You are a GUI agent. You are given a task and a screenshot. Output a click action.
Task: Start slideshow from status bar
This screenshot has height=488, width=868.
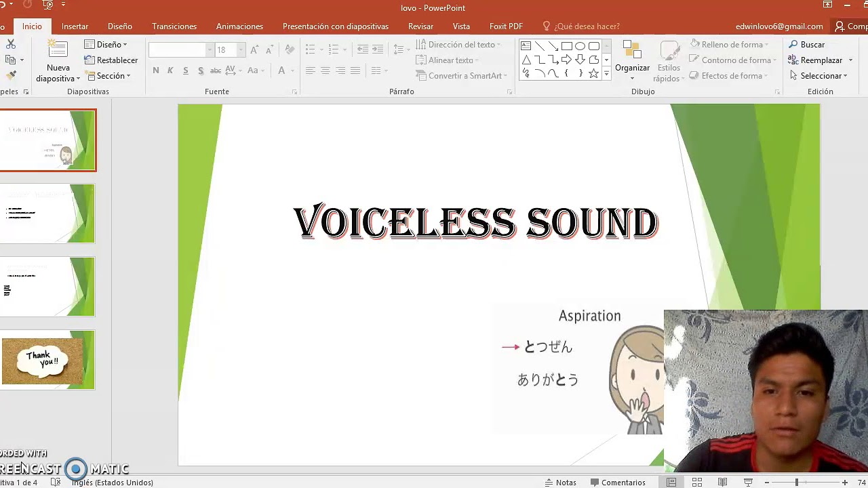(x=749, y=483)
